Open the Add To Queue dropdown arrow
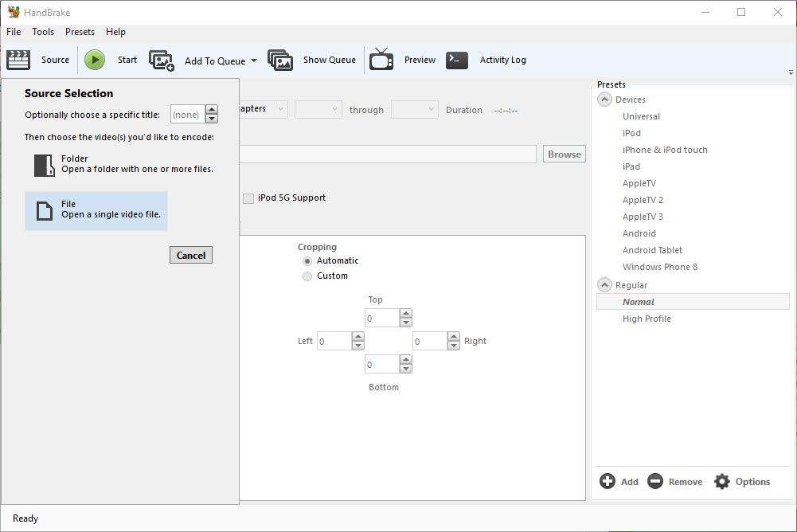797x532 pixels. tap(254, 61)
